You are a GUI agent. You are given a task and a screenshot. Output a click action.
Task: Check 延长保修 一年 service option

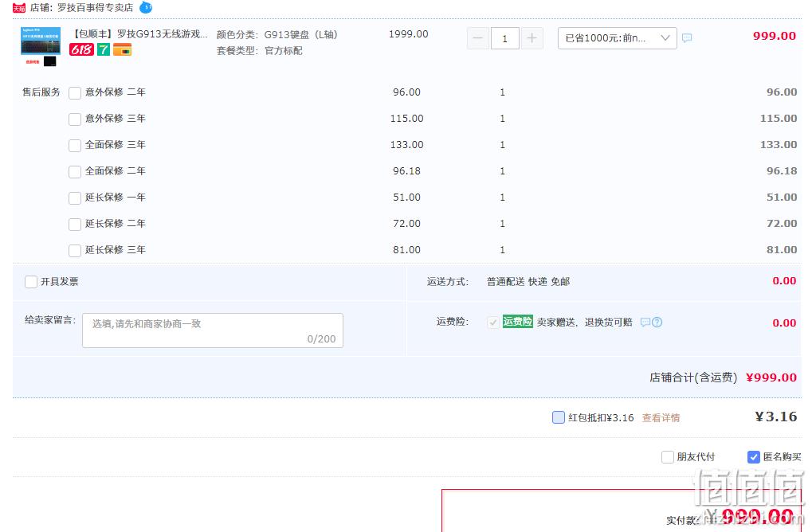(75, 198)
